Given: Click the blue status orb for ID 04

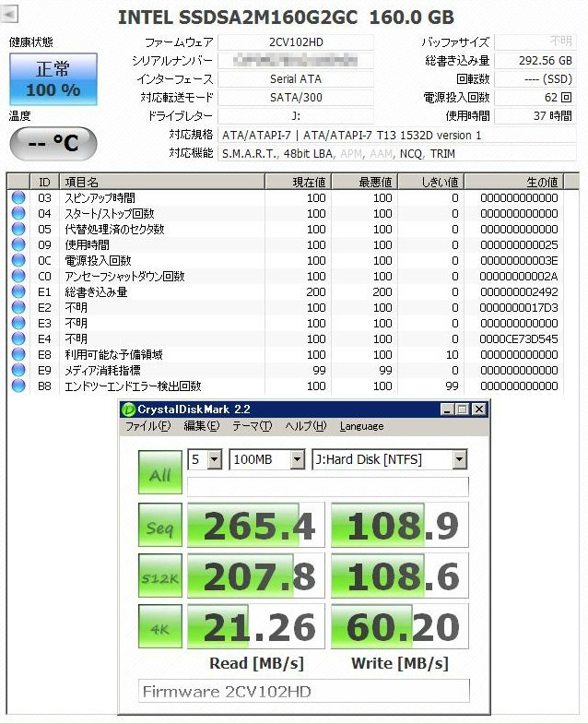Looking at the screenshot, I should pyautogui.click(x=18, y=213).
